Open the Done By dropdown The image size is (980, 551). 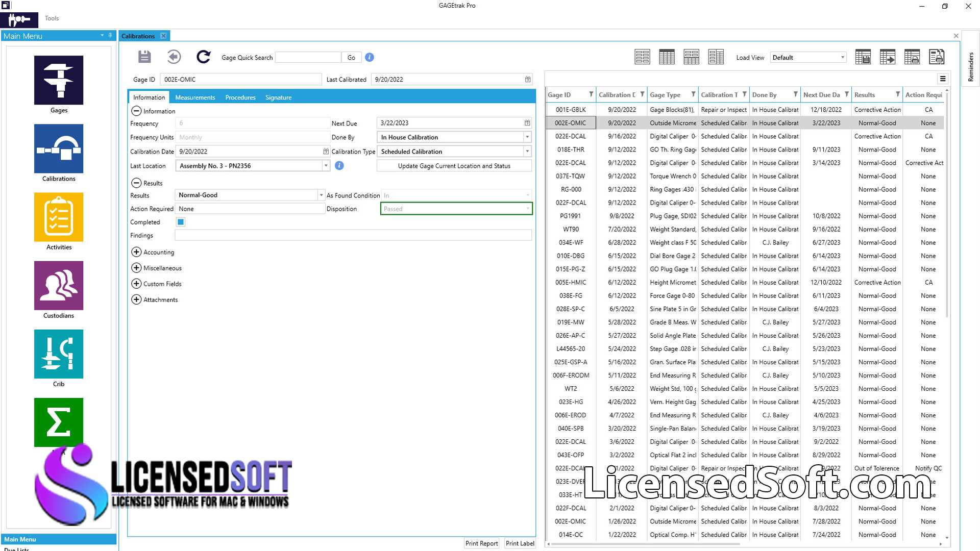(x=527, y=137)
